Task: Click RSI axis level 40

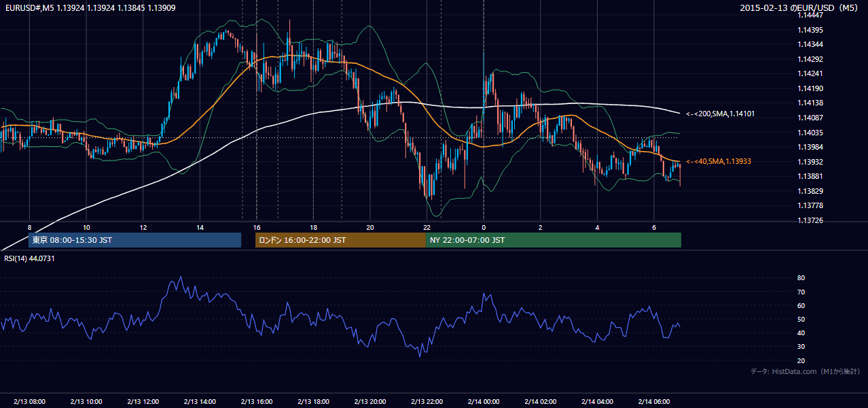Action: tap(801, 333)
